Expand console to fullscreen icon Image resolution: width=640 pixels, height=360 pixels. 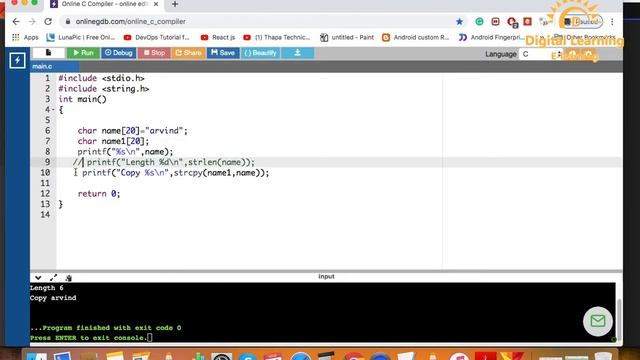coord(53,278)
